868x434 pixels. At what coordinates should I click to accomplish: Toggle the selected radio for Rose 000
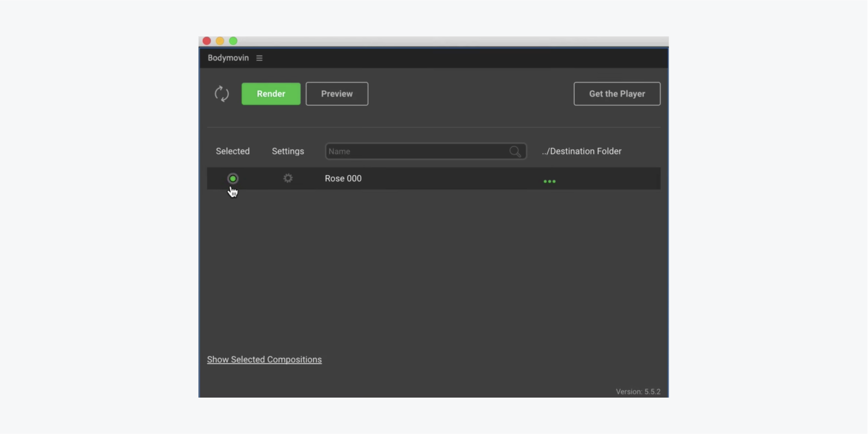tap(232, 179)
